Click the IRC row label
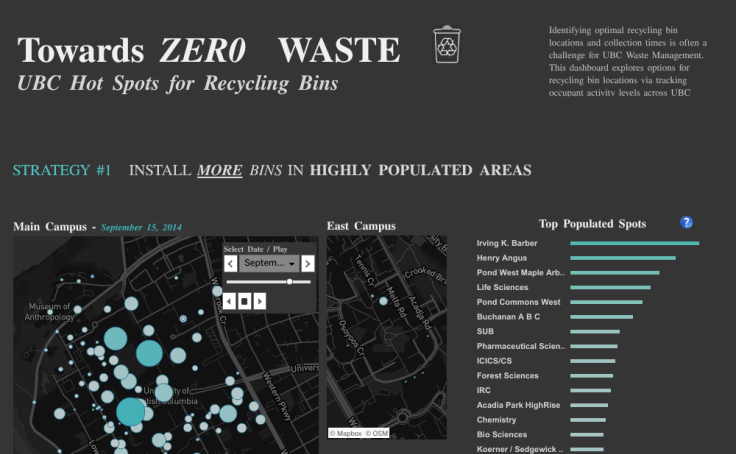 [483, 390]
